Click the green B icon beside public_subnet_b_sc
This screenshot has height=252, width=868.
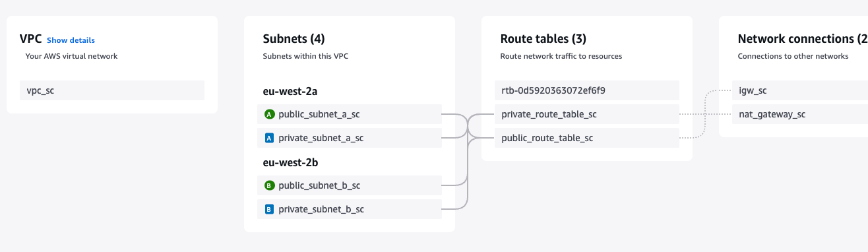269,185
